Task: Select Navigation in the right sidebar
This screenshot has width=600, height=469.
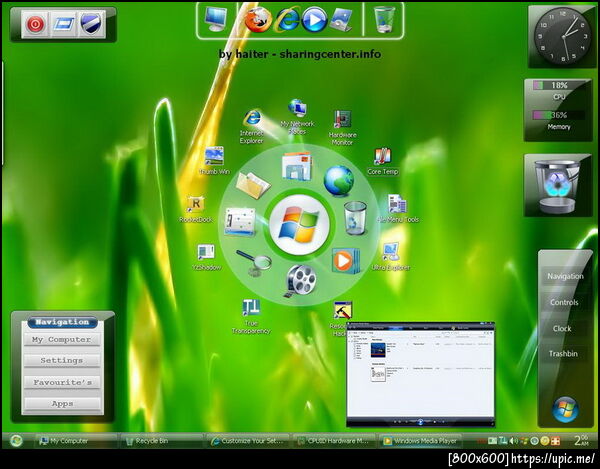Action: coord(565,276)
